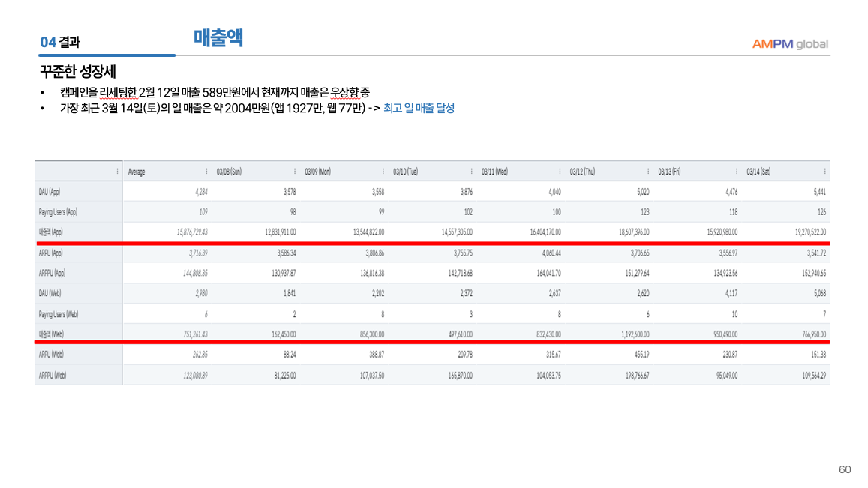Screen dimensions: 868x488
Task: Open the 03/14 (Sat) column menu icon
Action: [824, 172]
